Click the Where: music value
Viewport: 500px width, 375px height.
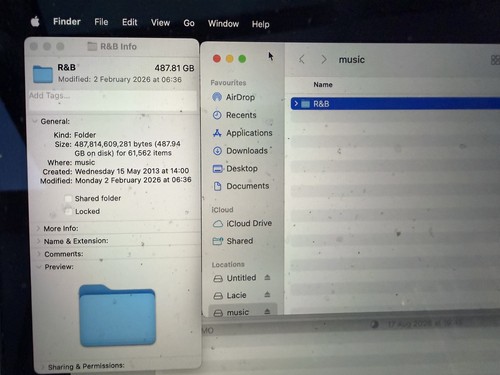pyautogui.click(x=85, y=162)
